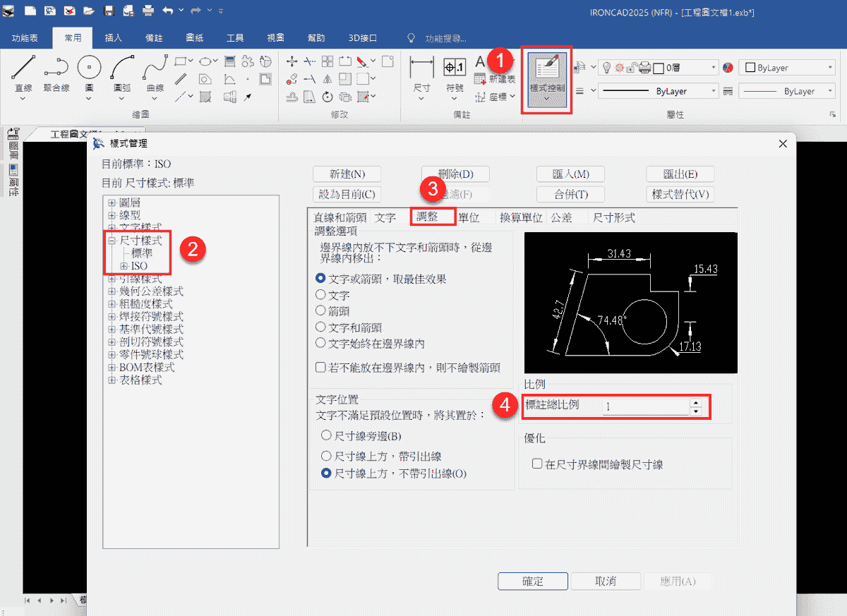Select the 聚合線 polyline tool
Screen dimensions: 847x616
point(56,74)
